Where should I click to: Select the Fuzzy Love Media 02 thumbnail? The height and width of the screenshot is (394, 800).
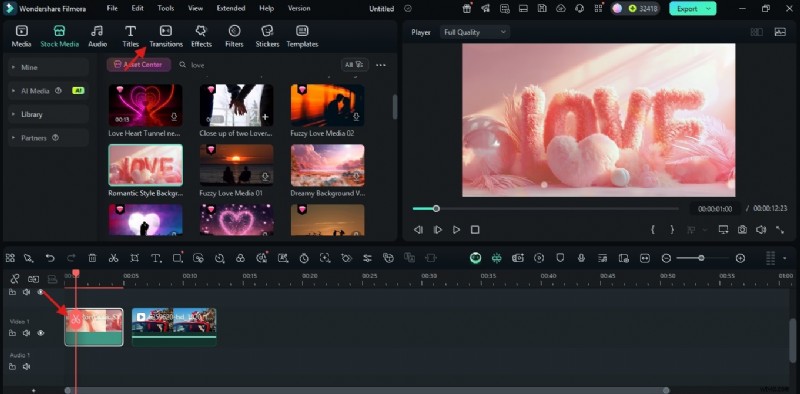(x=328, y=105)
